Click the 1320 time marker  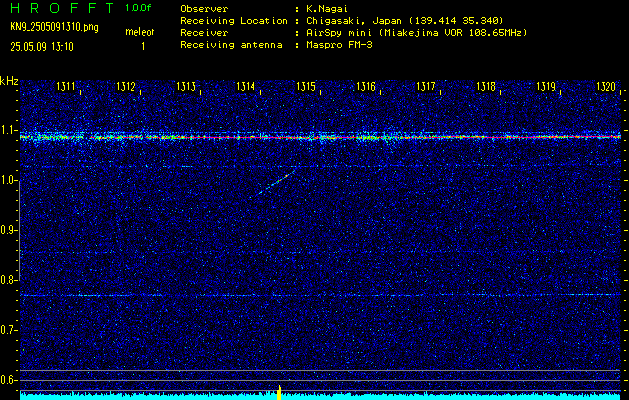pos(606,86)
